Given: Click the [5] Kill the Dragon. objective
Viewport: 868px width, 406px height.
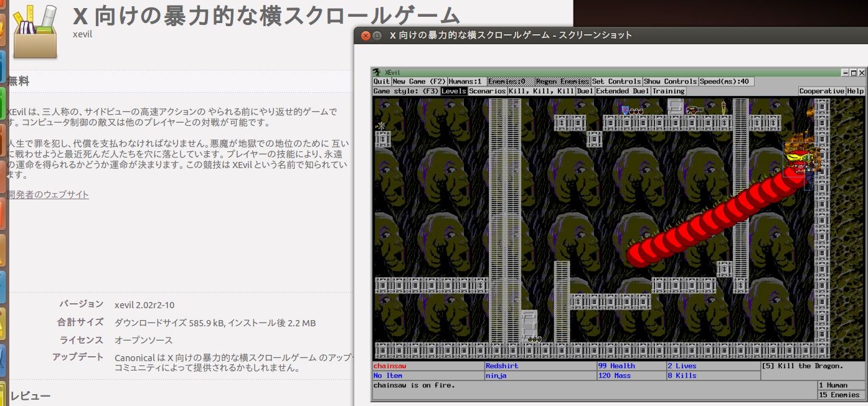Looking at the screenshot, I should [x=803, y=366].
